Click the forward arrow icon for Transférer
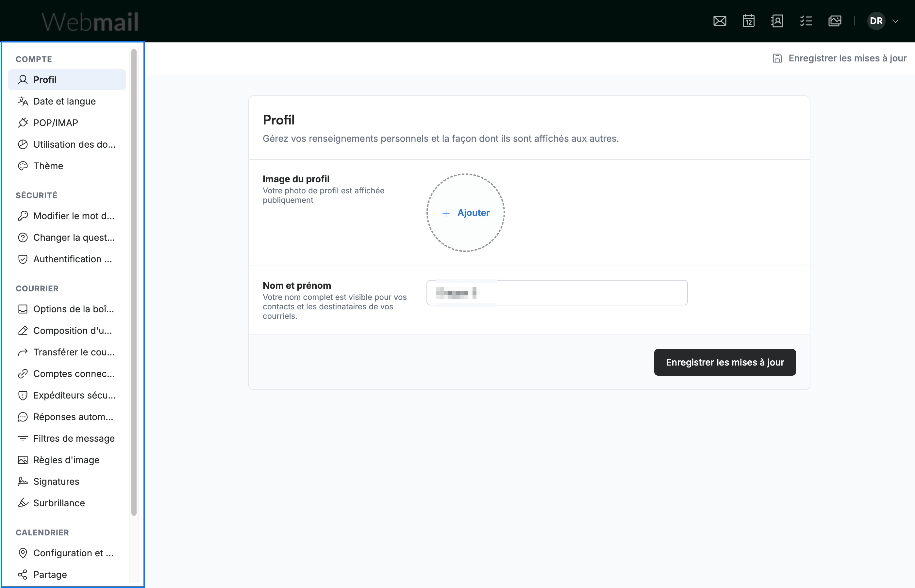Viewport: 915px width, 588px height. (23, 352)
